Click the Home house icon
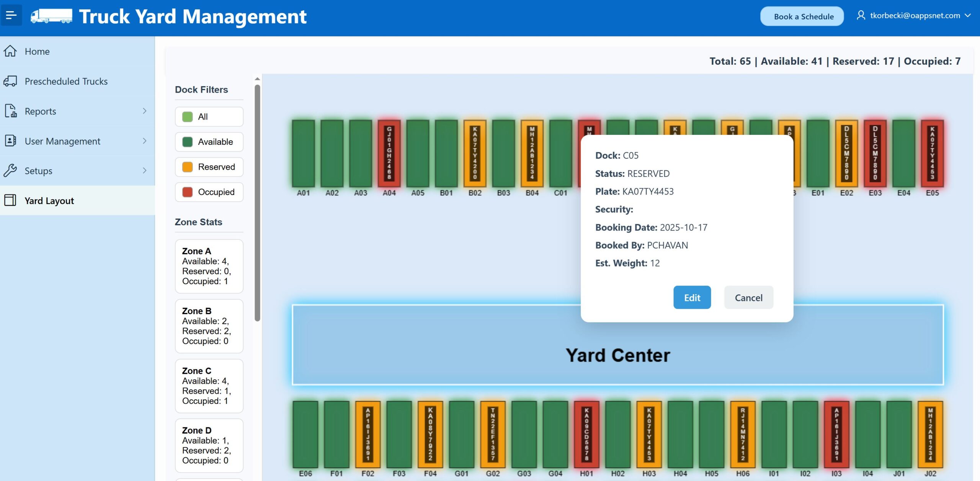The width and height of the screenshot is (980, 481). [x=10, y=51]
